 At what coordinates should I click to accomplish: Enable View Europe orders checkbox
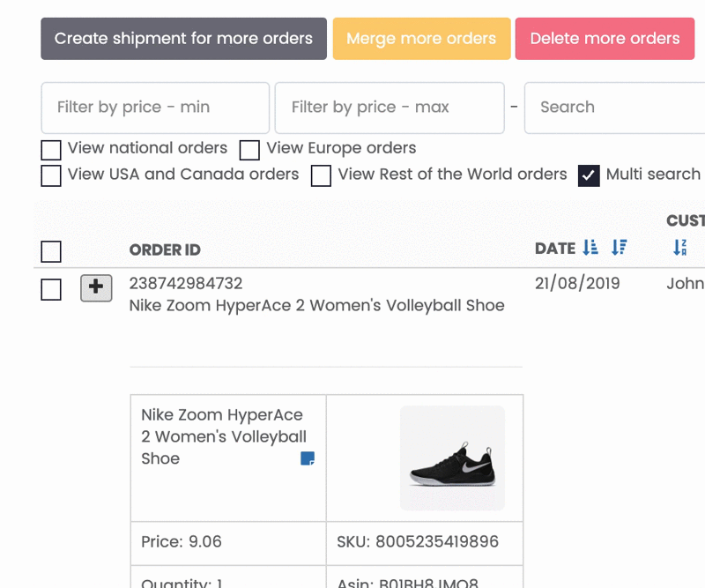click(x=249, y=150)
